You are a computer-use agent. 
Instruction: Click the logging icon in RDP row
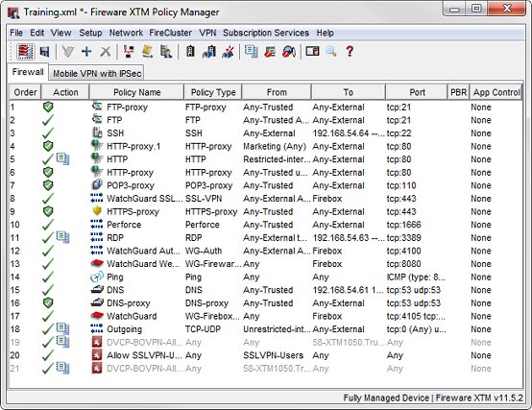(x=63, y=237)
